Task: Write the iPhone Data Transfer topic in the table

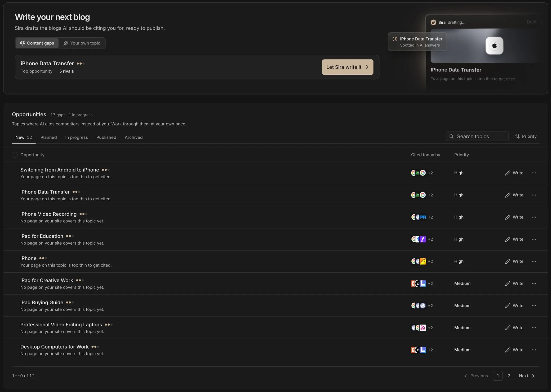Action: coord(514,195)
